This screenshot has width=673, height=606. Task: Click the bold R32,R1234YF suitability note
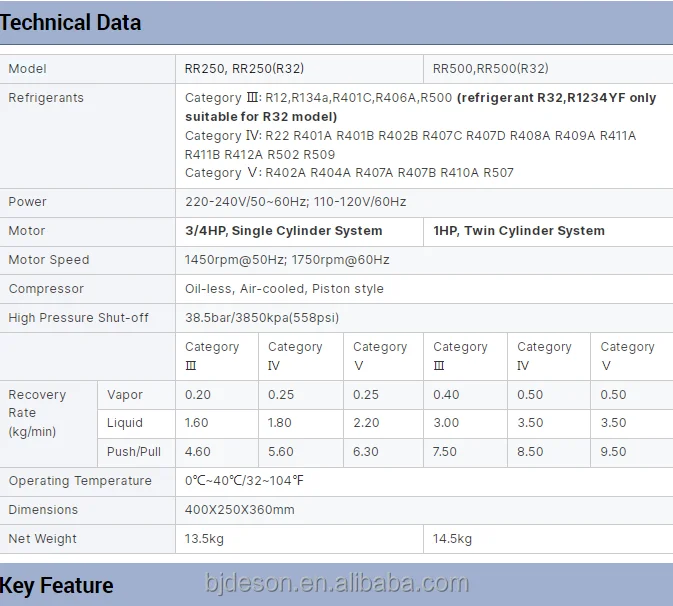[x=421, y=107]
